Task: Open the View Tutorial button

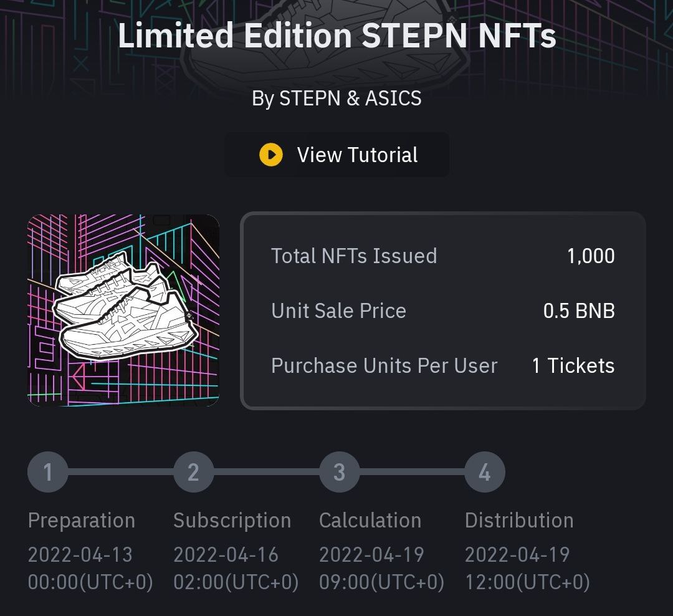Action: tap(336, 155)
